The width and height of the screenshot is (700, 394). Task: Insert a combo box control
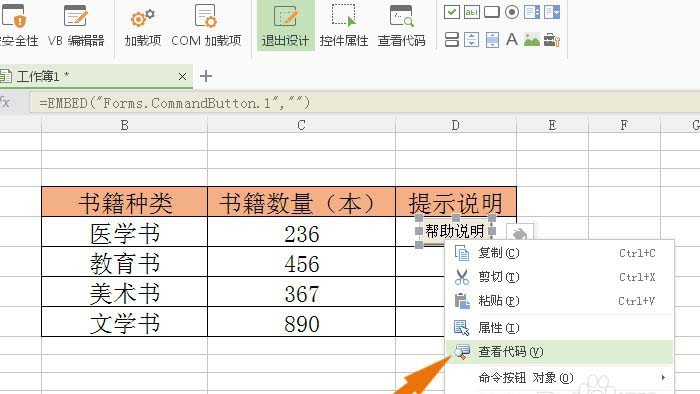(552, 12)
